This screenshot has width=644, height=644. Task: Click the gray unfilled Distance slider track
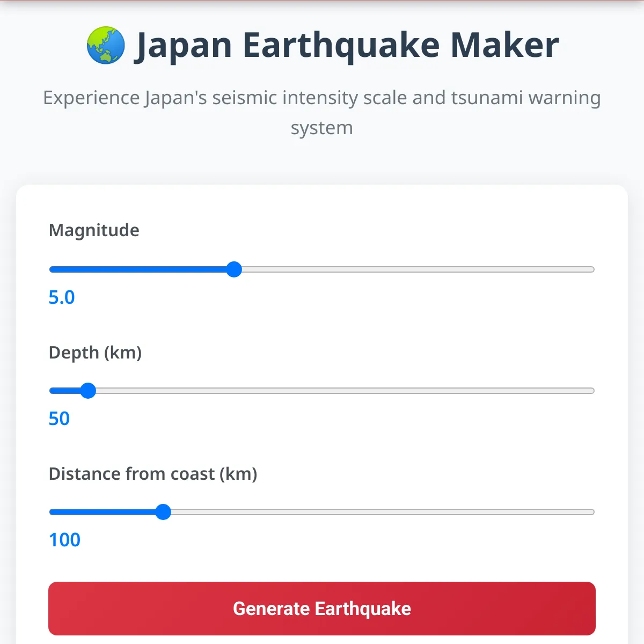[376, 512]
